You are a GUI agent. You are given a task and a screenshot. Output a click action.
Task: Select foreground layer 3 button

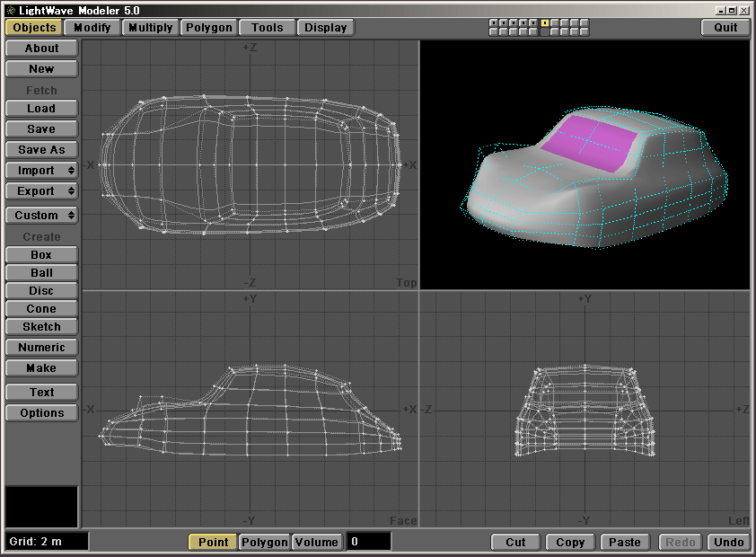(514, 22)
